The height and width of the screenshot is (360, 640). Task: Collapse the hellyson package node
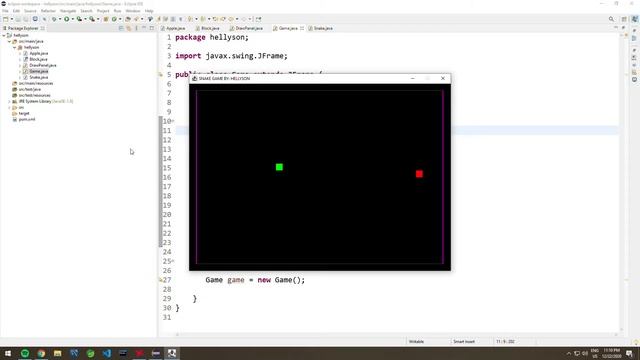pos(15,47)
